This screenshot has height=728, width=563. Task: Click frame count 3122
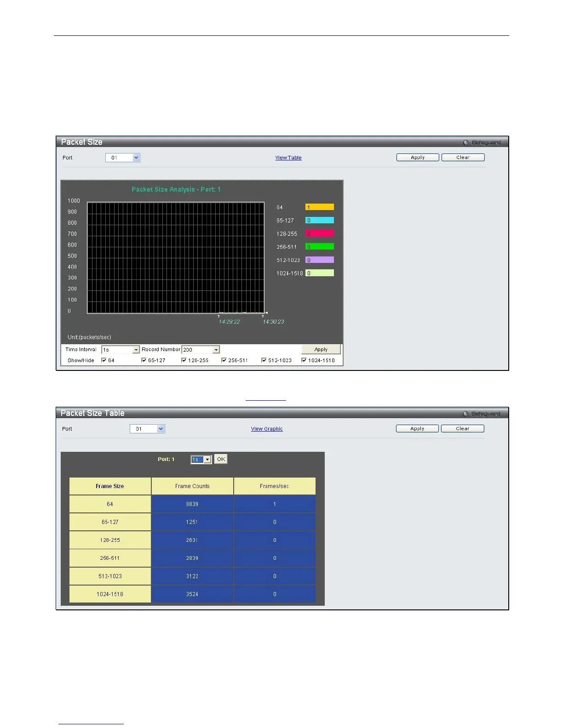(x=192, y=576)
